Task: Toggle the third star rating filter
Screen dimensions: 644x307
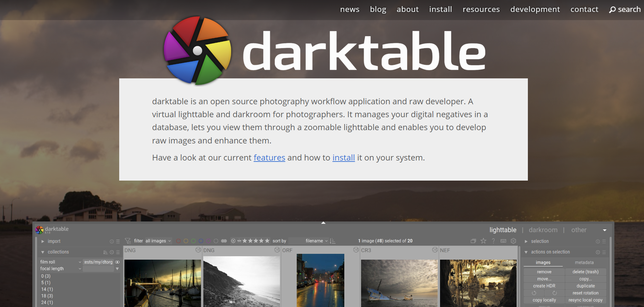Action: coord(256,241)
